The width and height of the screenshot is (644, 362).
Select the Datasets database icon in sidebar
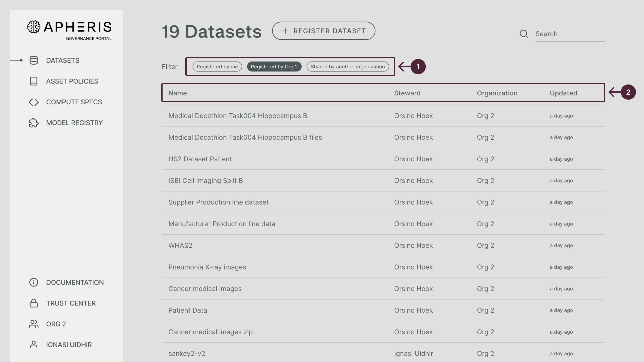33,60
